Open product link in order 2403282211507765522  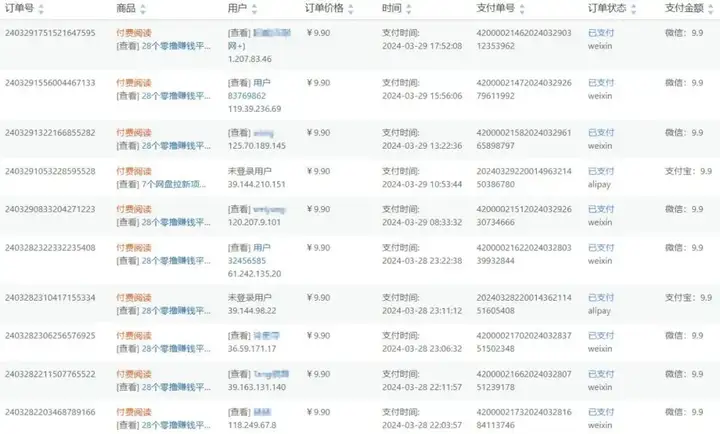coord(176,387)
